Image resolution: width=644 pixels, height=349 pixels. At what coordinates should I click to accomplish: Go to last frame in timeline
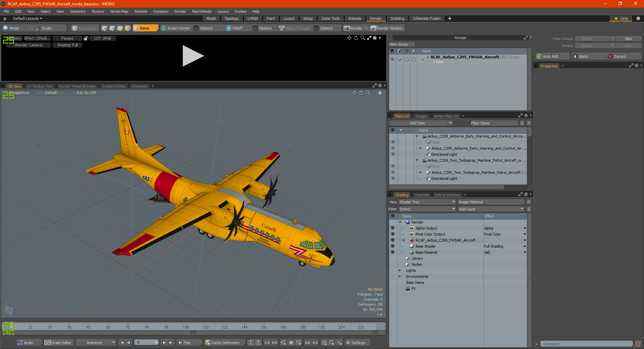(x=171, y=343)
